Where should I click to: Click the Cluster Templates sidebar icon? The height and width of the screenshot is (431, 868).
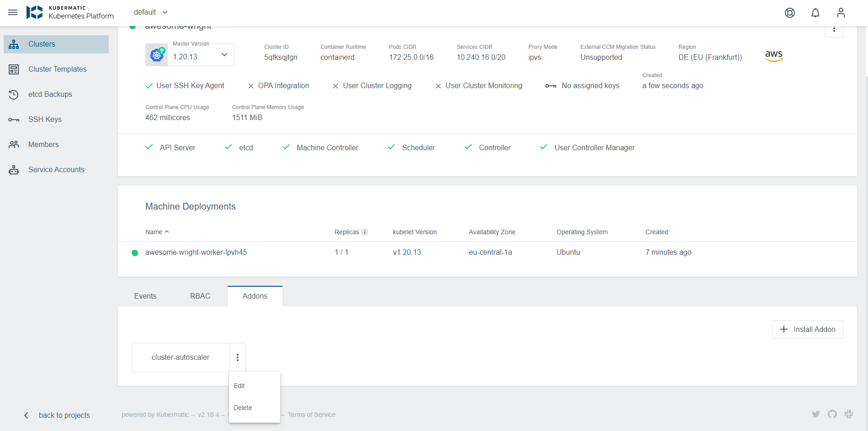tap(14, 69)
